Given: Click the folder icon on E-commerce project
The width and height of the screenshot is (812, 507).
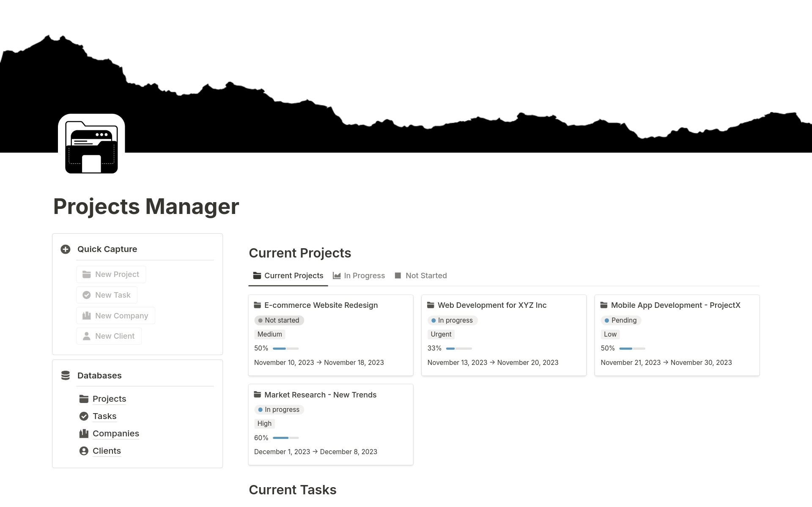Looking at the screenshot, I should click(257, 305).
